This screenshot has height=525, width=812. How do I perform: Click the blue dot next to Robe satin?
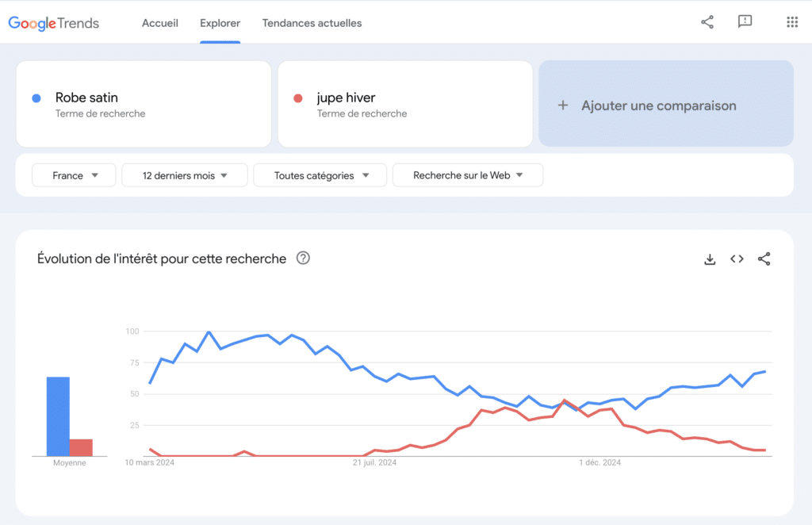click(36, 98)
